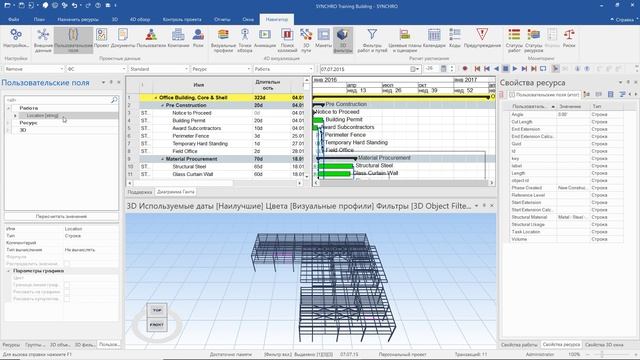Switch to the Назначить ресурсы ribbon tab
Viewport: 640px width, 360px height.
tap(78, 19)
